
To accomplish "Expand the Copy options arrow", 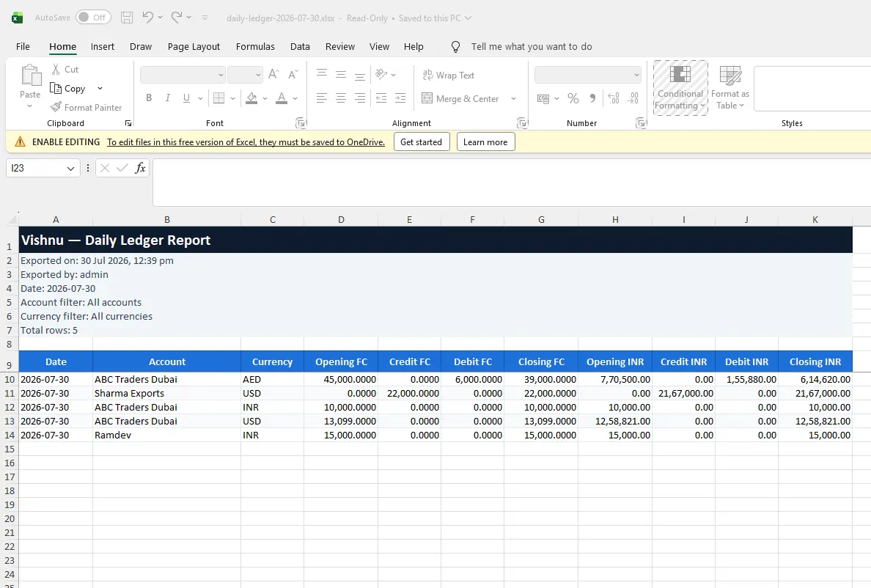I will point(100,88).
